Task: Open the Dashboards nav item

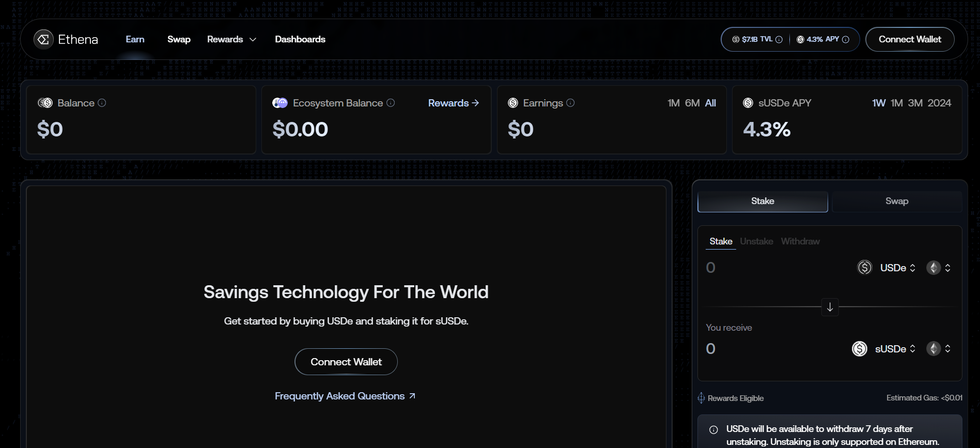Action: (x=300, y=39)
